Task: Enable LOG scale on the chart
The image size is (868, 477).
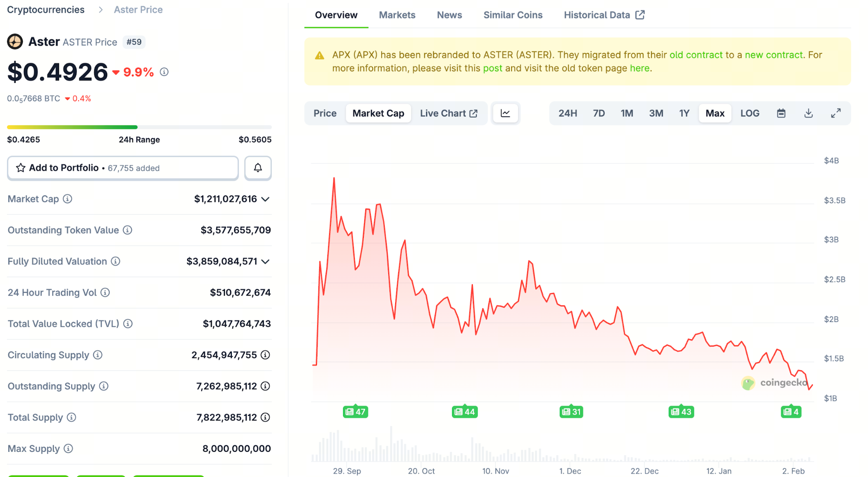Action: pos(750,113)
